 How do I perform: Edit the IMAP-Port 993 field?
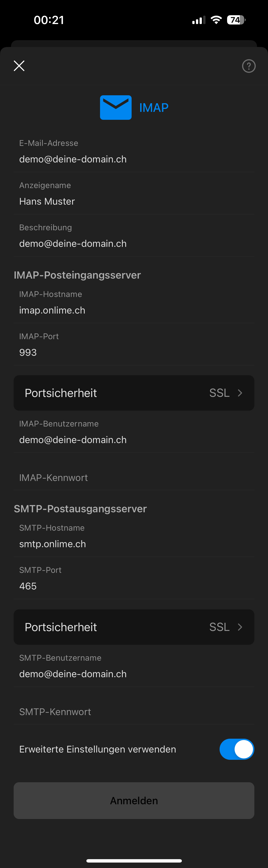point(134,345)
